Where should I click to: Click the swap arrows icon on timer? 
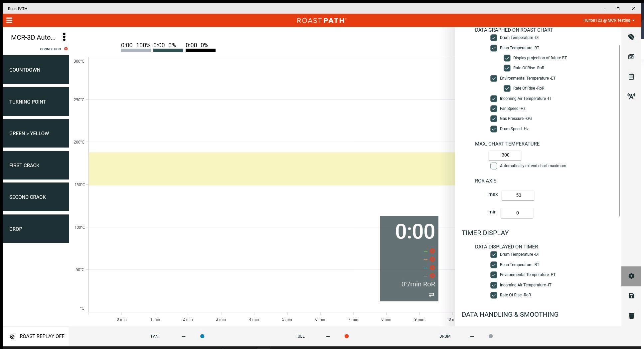[x=431, y=295]
